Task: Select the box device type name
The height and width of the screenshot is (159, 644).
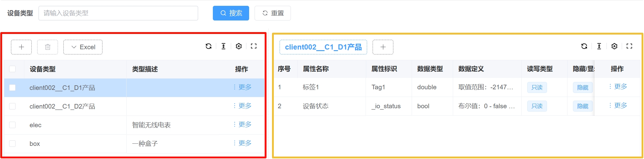Action: (35, 144)
